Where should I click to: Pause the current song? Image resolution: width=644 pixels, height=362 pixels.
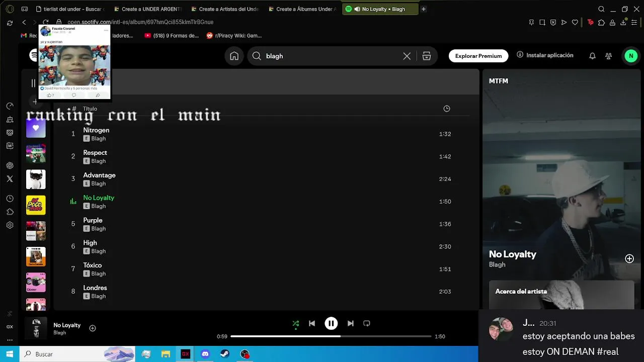(x=331, y=323)
